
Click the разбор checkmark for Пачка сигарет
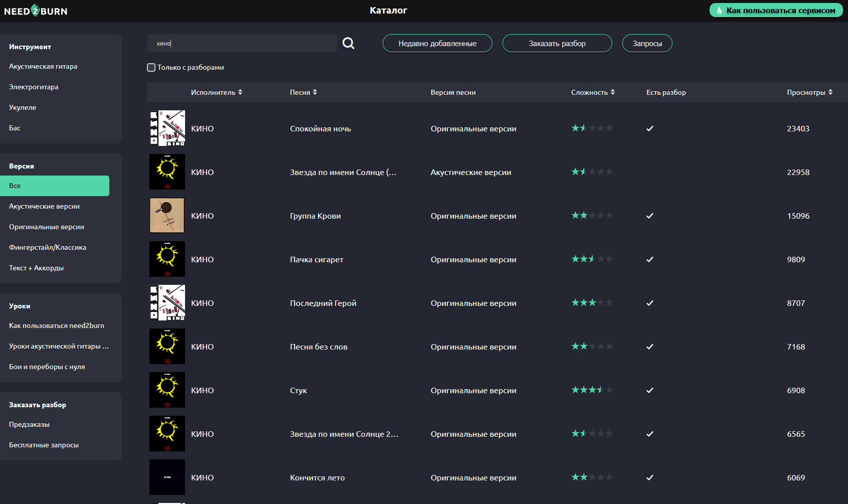[x=650, y=259]
